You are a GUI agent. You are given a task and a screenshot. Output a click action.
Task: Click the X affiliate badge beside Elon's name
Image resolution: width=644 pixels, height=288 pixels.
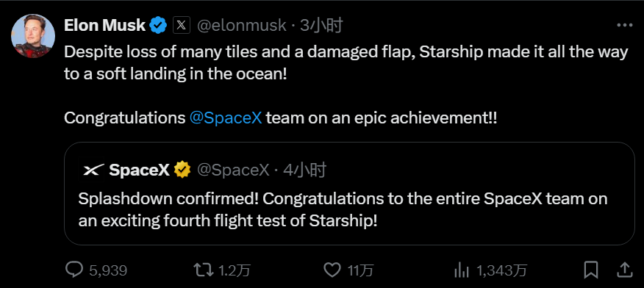[x=181, y=26]
